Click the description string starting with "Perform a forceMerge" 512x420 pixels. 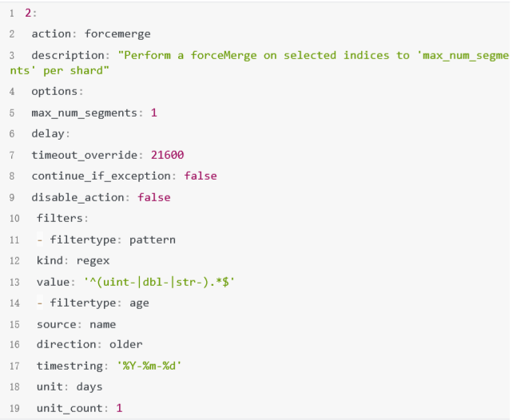click(x=312, y=55)
